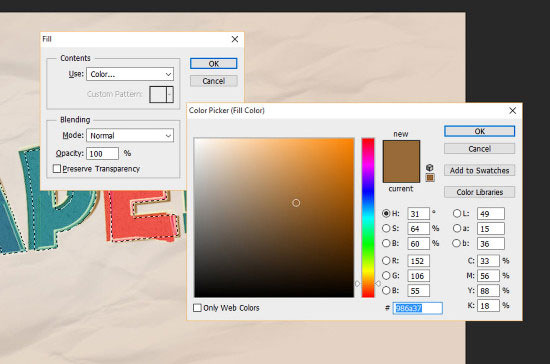This screenshot has width=550, height=364.
Task: Close the Fill dialog
Action: (x=235, y=39)
